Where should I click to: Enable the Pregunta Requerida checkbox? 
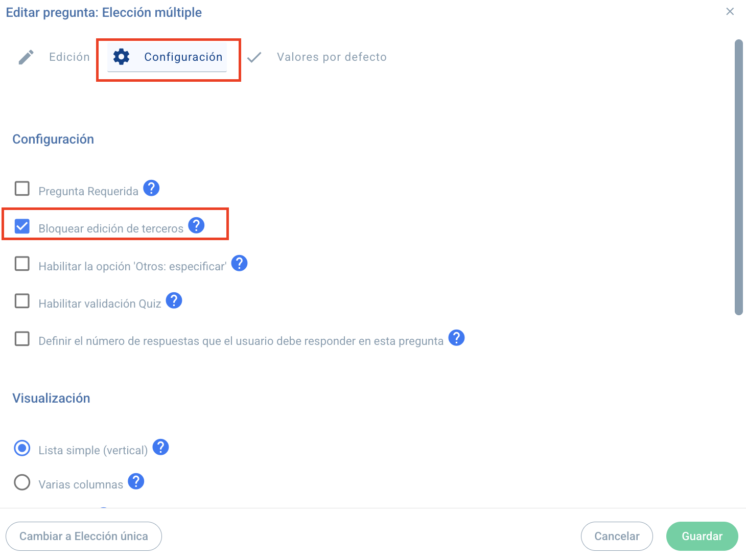tap(22, 189)
